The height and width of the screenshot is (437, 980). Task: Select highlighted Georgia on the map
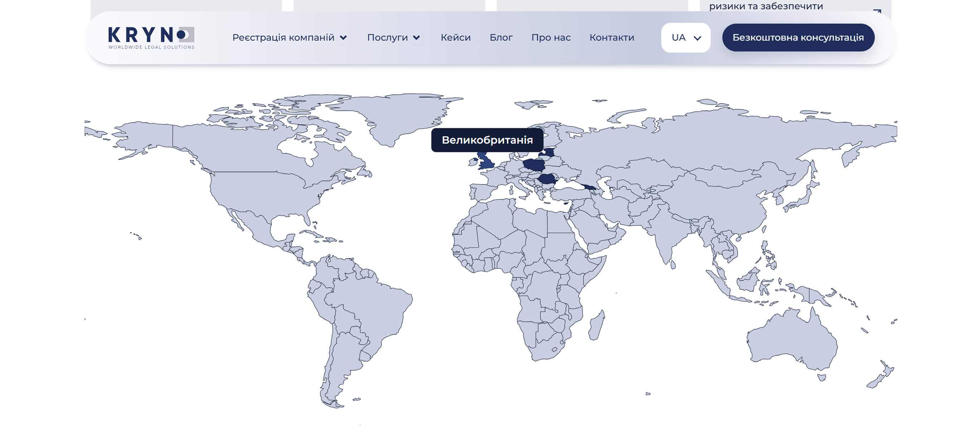(589, 187)
